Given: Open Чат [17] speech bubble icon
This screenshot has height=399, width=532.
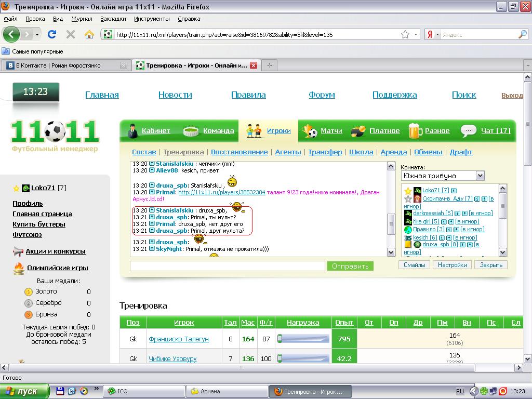Looking at the screenshot, I should (468, 131).
